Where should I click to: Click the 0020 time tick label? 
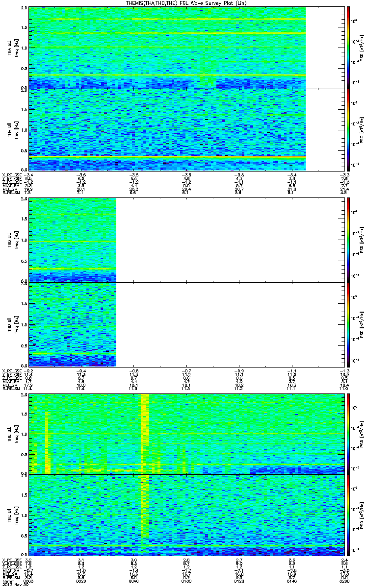pos(81,582)
